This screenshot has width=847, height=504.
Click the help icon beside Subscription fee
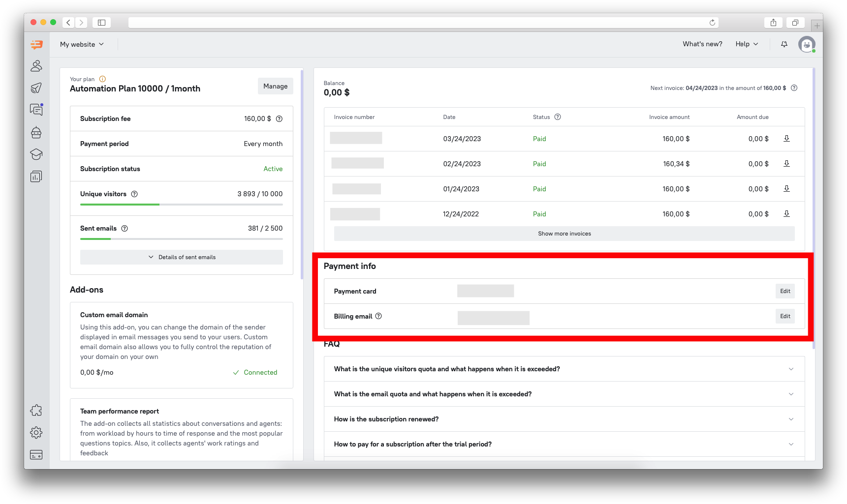(x=279, y=119)
